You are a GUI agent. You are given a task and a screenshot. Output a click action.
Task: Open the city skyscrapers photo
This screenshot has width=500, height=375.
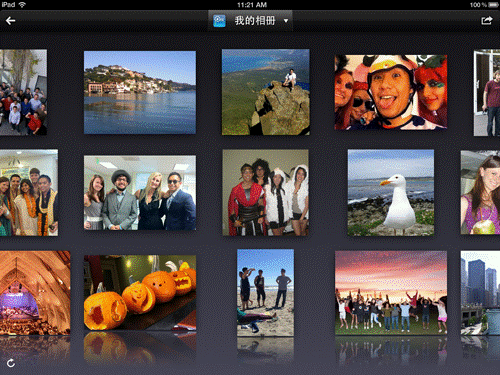[480, 293]
